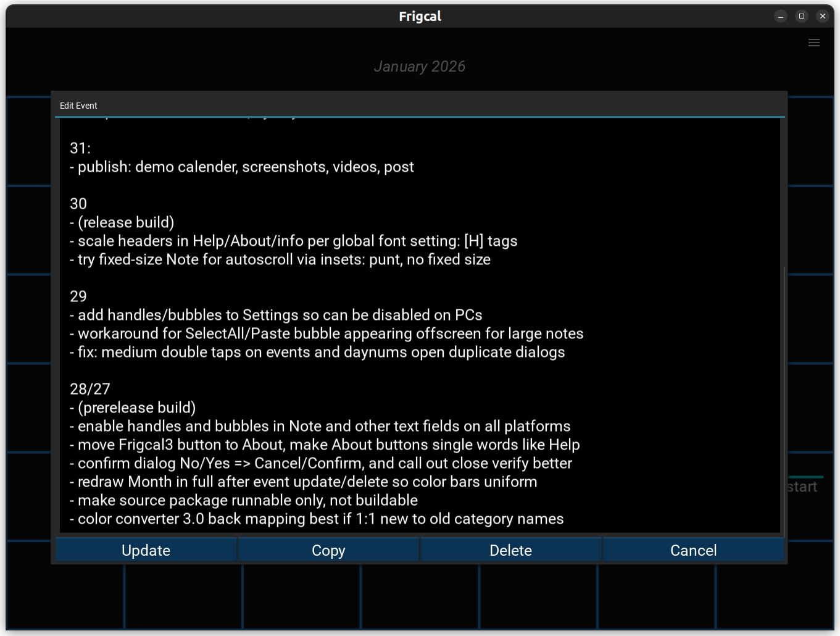The height and width of the screenshot is (636, 840).
Task: Maximize the Frigcal window
Action: (802, 17)
